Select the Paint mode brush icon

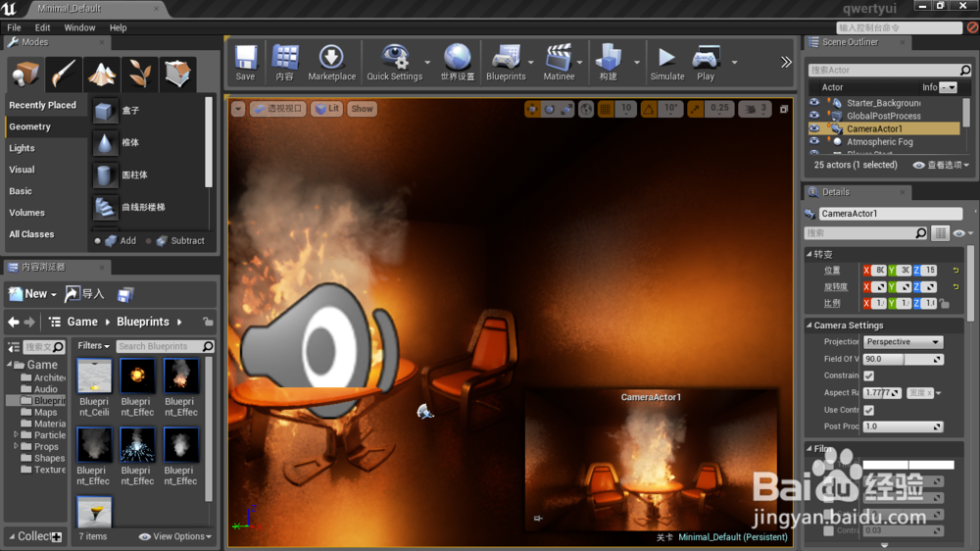(63, 74)
